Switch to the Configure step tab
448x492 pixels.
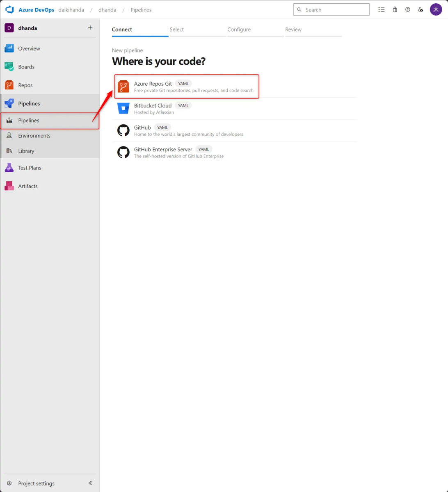pos(256,30)
